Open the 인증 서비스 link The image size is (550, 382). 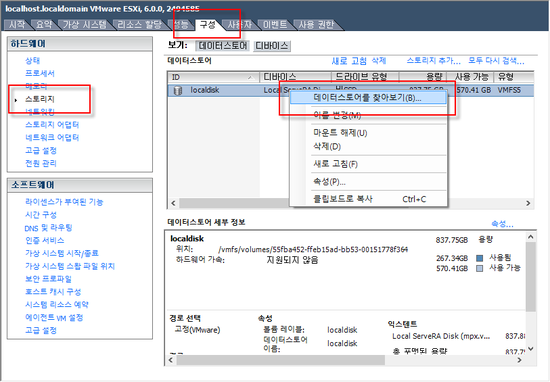tap(45, 240)
